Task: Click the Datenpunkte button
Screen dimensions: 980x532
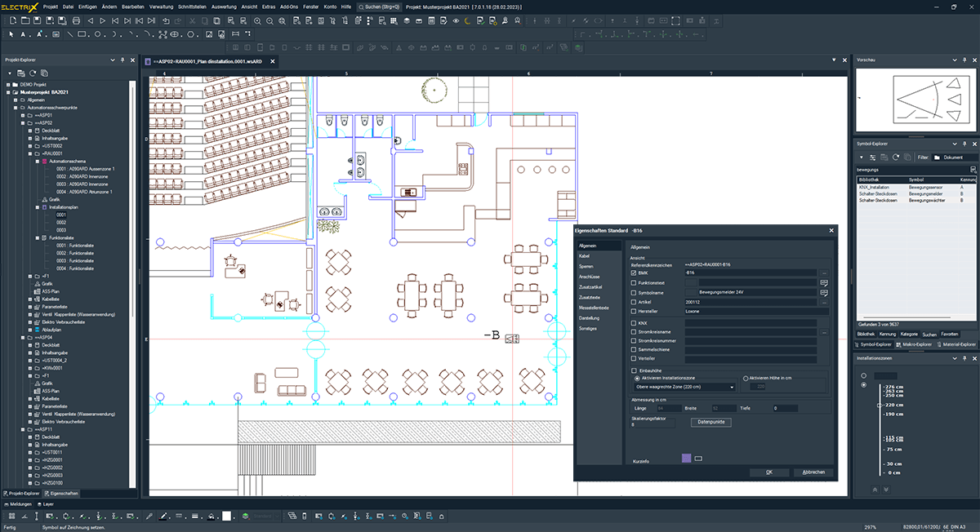Action: click(710, 422)
